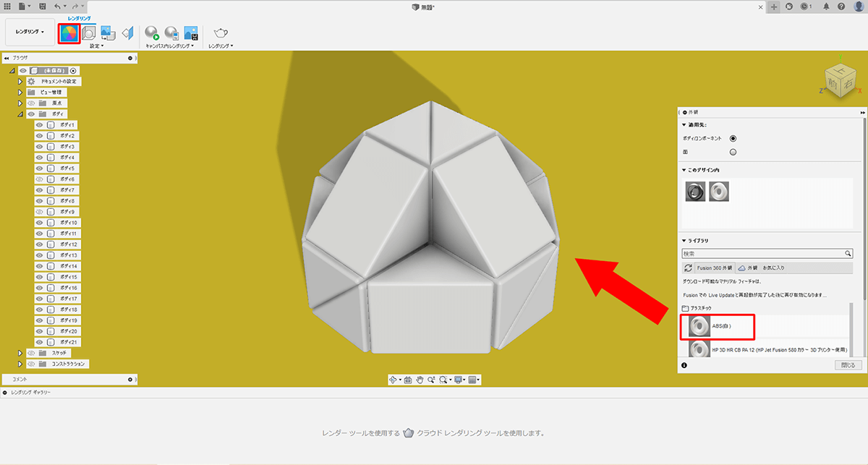Expand the スケッチ tree node
868x465 pixels.
pyautogui.click(x=21, y=353)
